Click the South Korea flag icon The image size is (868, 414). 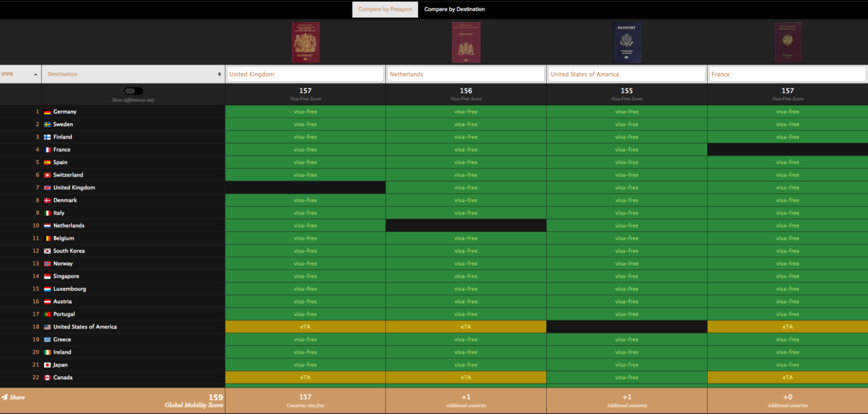pos(47,251)
